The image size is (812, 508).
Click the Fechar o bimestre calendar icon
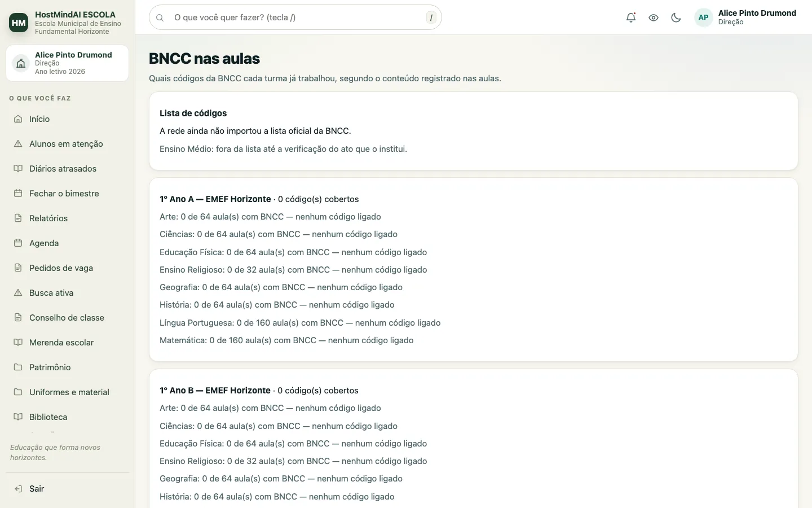18,194
